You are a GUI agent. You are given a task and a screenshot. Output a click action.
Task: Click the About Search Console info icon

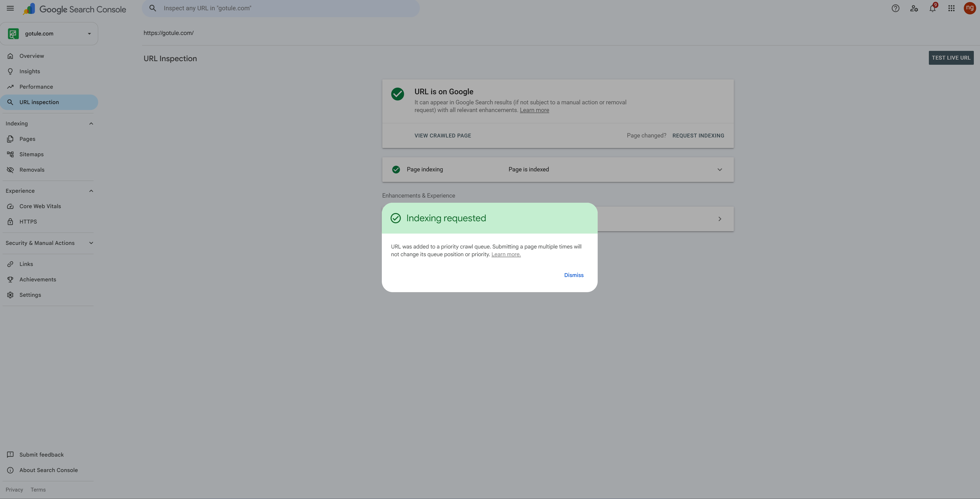click(10, 470)
